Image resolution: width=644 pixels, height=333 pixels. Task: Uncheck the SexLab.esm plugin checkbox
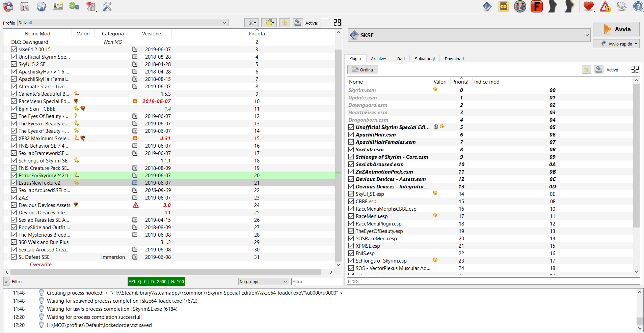point(351,149)
